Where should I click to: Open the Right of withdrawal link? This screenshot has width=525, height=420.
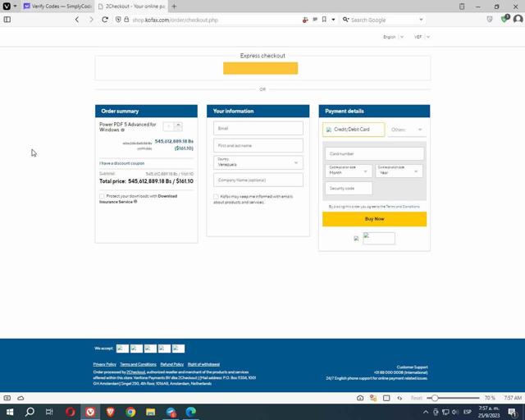coord(203,364)
